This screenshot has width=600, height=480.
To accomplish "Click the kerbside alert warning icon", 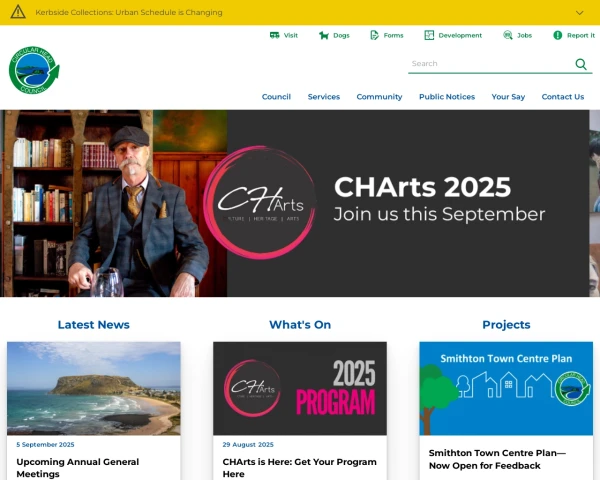I will [18, 12].
